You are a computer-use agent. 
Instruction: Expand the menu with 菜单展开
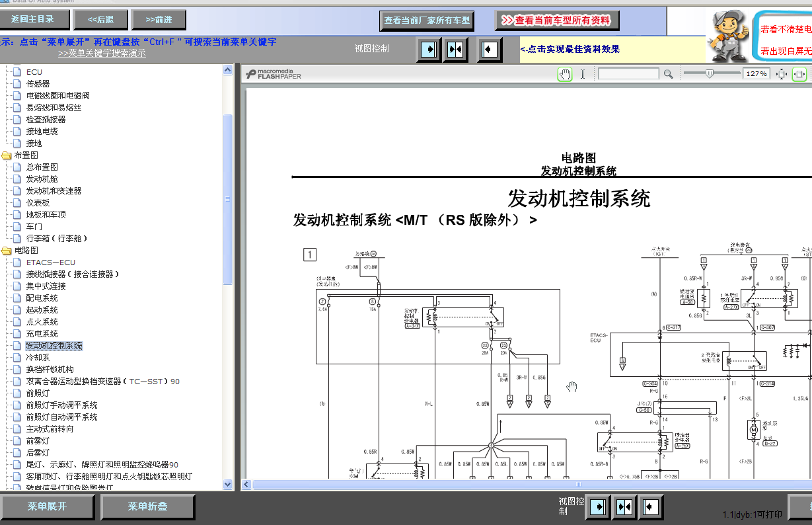(48, 506)
